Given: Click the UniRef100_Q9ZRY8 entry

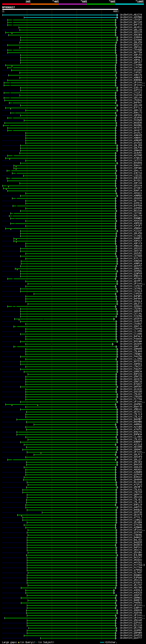Looking at the screenshot, I should pyautogui.click(x=131, y=319).
